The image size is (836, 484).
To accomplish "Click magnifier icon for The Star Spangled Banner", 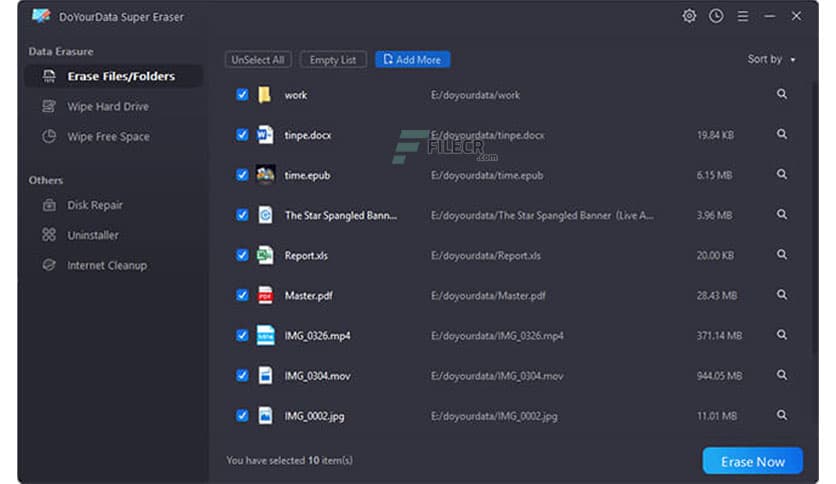I will [782, 214].
